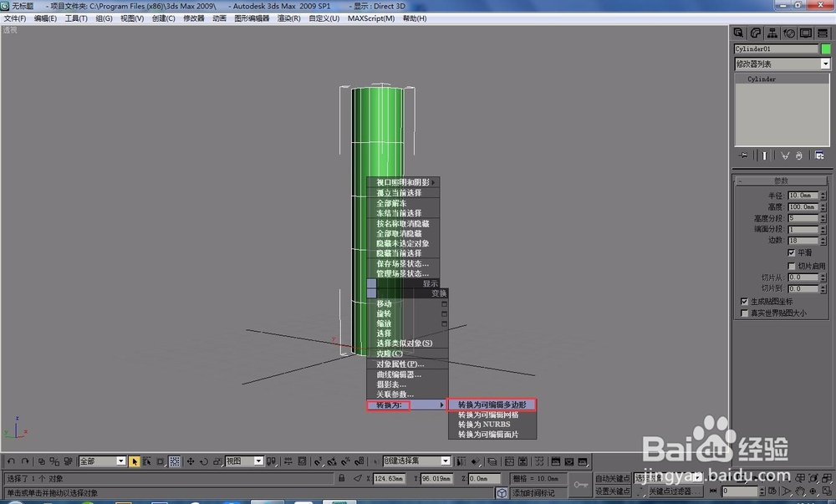Viewport: 836px width, 504px height.
Task: Click Make Unique icon under modifier stack
Action: coord(785,155)
